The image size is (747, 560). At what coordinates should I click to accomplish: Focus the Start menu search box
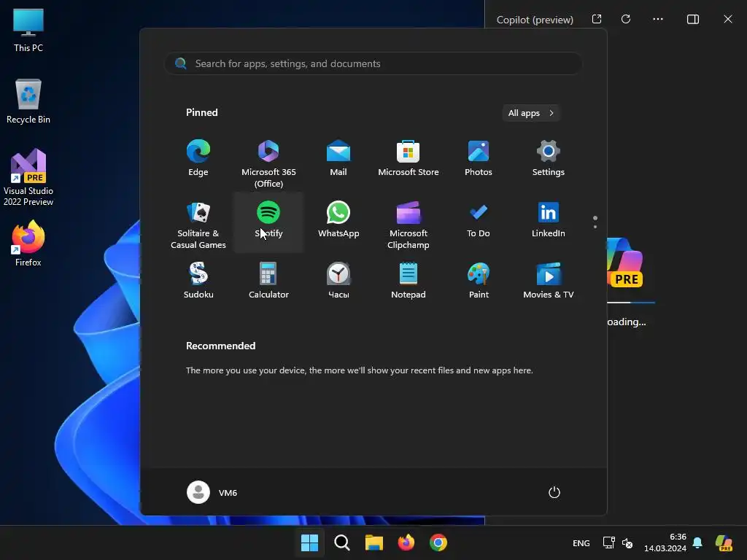pos(373,64)
